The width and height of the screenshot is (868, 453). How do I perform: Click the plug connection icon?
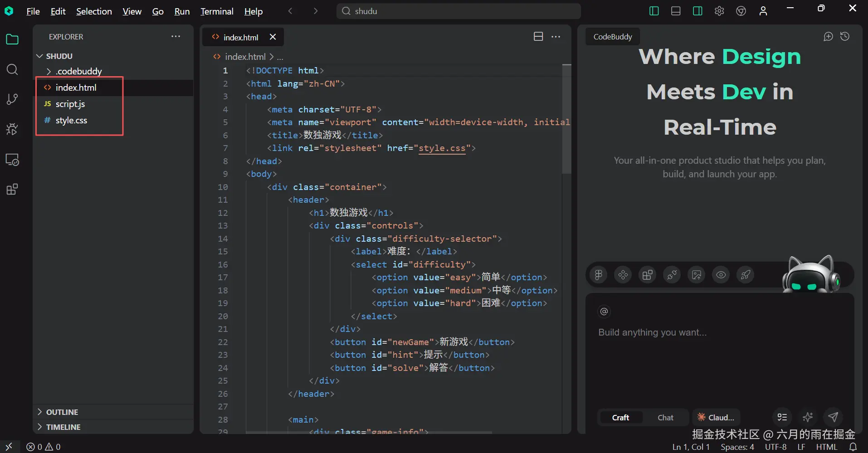[x=672, y=274]
